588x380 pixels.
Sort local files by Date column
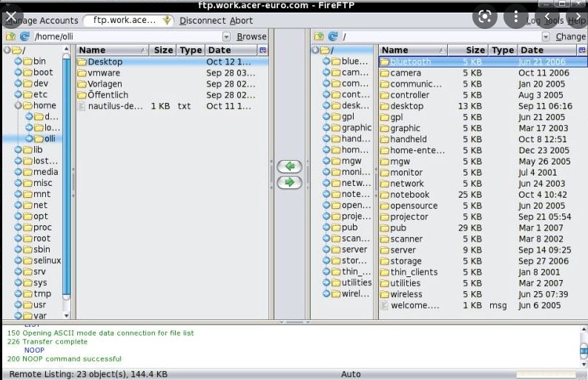click(x=231, y=50)
